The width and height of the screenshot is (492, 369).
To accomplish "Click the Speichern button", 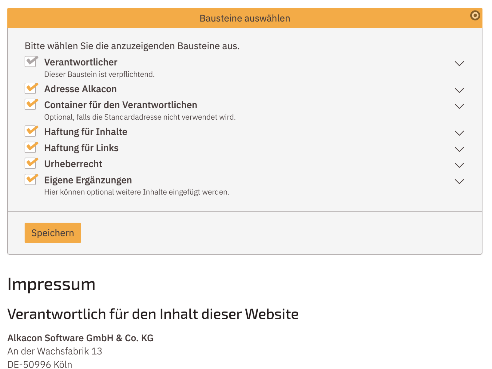I will [x=53, y=233].
